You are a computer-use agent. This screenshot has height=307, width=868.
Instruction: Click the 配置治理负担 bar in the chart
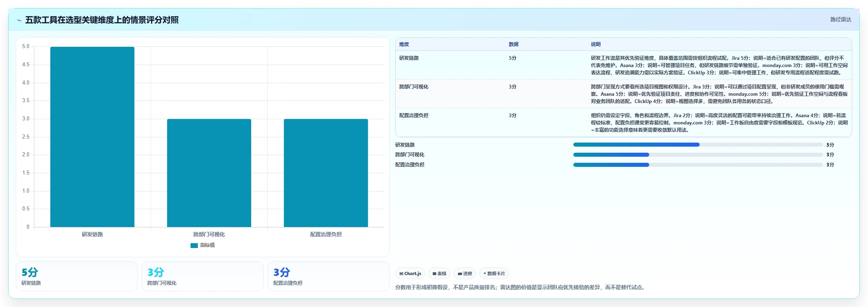(x=326, y=173)
